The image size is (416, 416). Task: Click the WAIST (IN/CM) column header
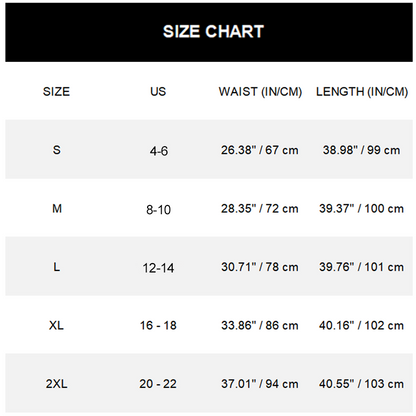260,92
